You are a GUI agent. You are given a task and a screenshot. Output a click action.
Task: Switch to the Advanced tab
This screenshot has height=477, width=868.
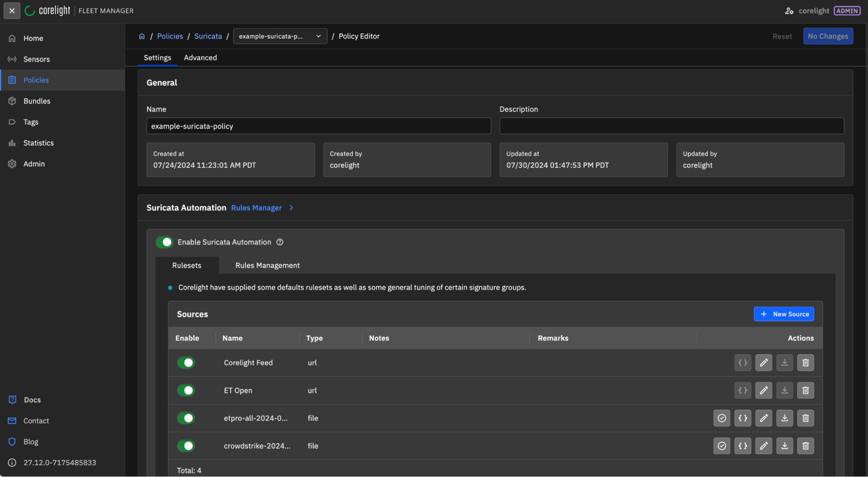(x=200, y=58)
